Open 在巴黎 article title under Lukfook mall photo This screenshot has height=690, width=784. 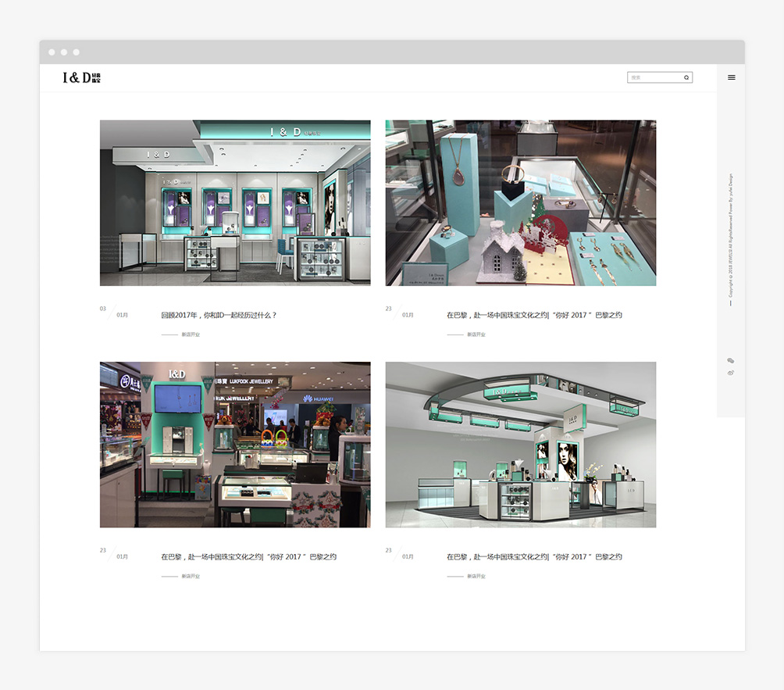pyautogui.click(x=248, y=557)
